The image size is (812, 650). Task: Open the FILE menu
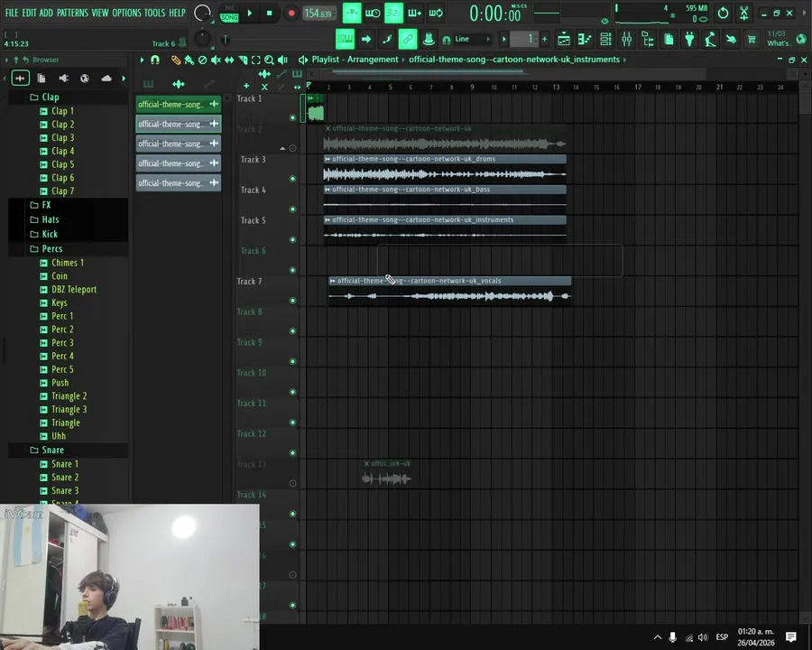[x=12, y=13]
